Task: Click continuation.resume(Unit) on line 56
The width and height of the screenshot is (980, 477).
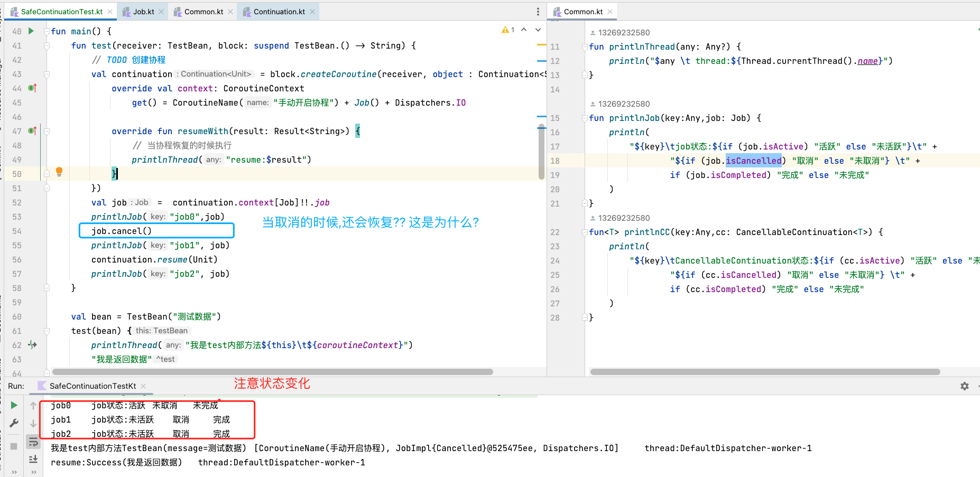Action: [154, 259]
